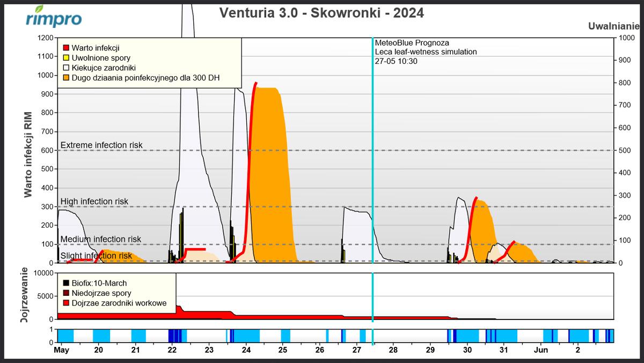Click the 'High infection risk' threshold label
The height and width of the screenshot is (363, 644).
pyautogui.click(x=94, y=202)
